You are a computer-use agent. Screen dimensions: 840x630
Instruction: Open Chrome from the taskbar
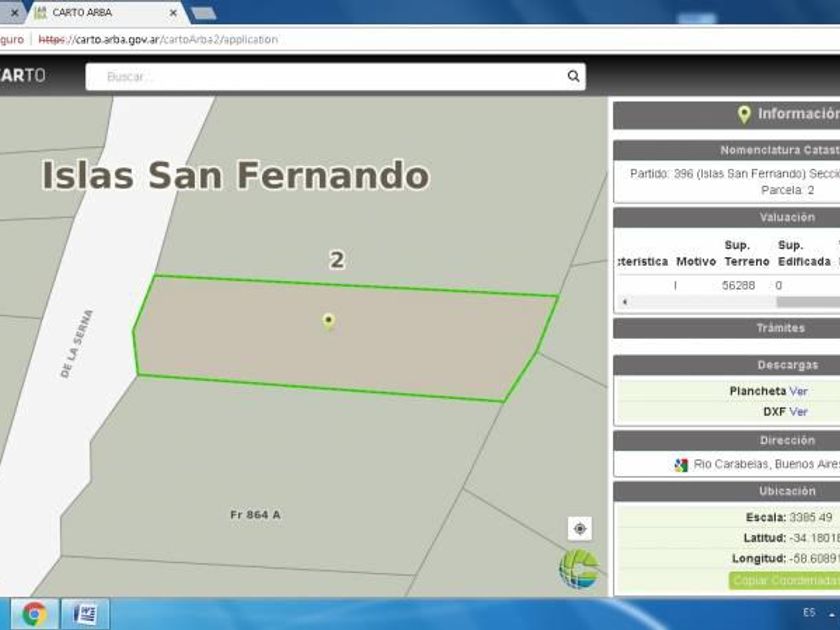click(x=34, y=613)
